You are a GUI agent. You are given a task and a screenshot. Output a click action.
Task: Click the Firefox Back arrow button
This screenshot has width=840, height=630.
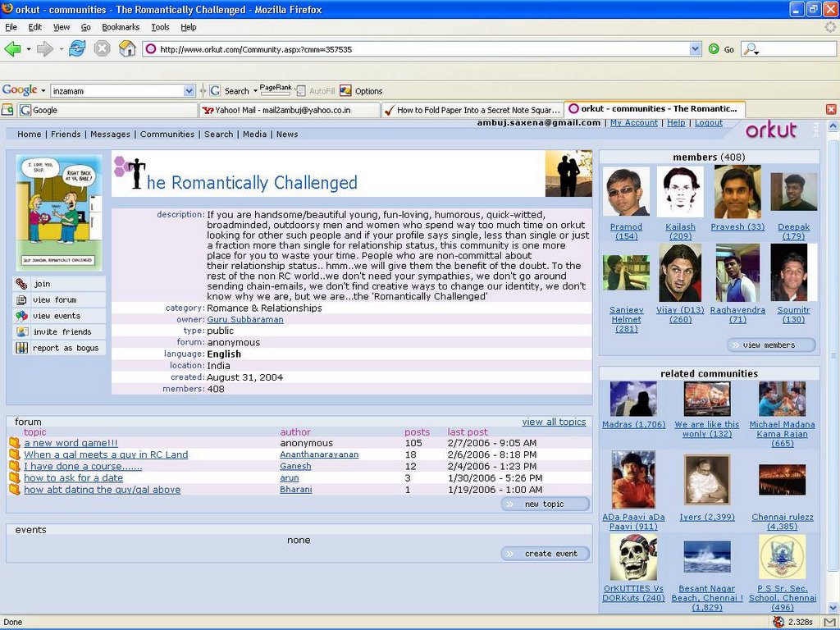pos(12,49)
